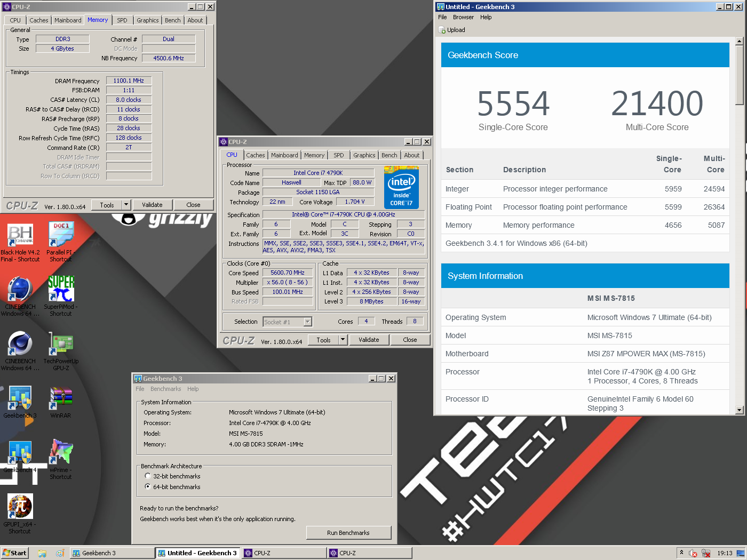Screen dimensions: 747x560
Task: Click network tray icon
Action: tap(706, 553)
